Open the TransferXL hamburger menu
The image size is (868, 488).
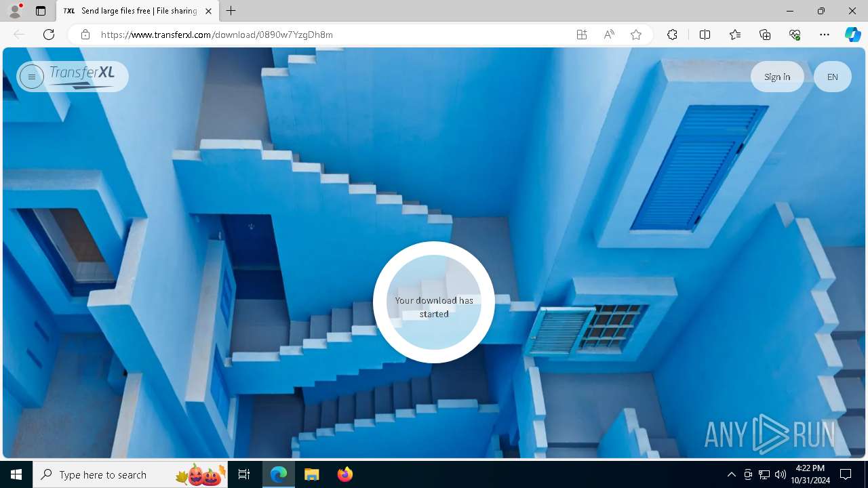pyautogui.click(x=31, y=77)
